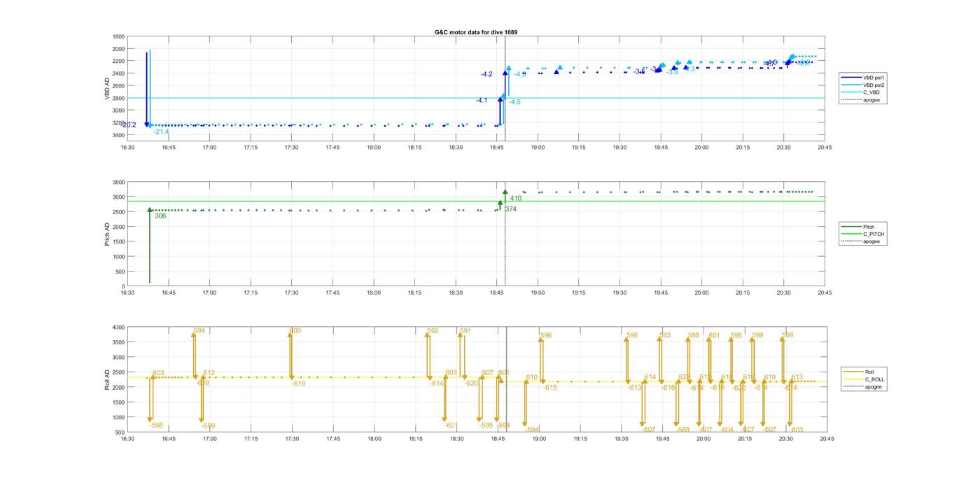
Task: Click the '596' roll data label
Action: [x=546, y=336]
